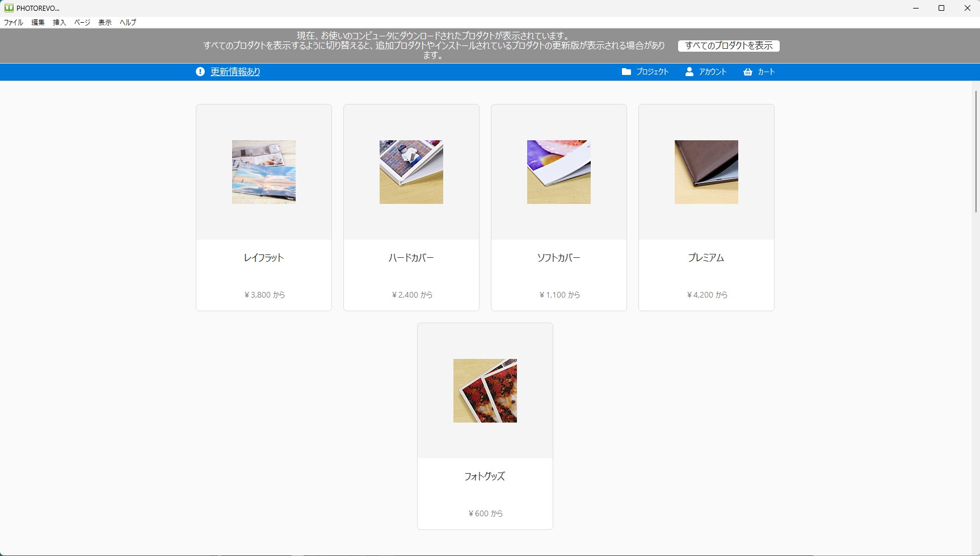The width and height of the screenshot is (980, 556).
Task: Open the ヘルプ menu
Action: [x=128, y=23]
